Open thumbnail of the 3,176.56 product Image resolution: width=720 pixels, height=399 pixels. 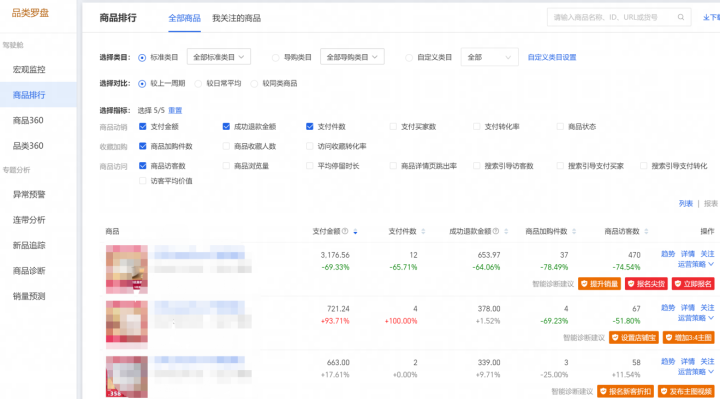[x=127, y=269]
